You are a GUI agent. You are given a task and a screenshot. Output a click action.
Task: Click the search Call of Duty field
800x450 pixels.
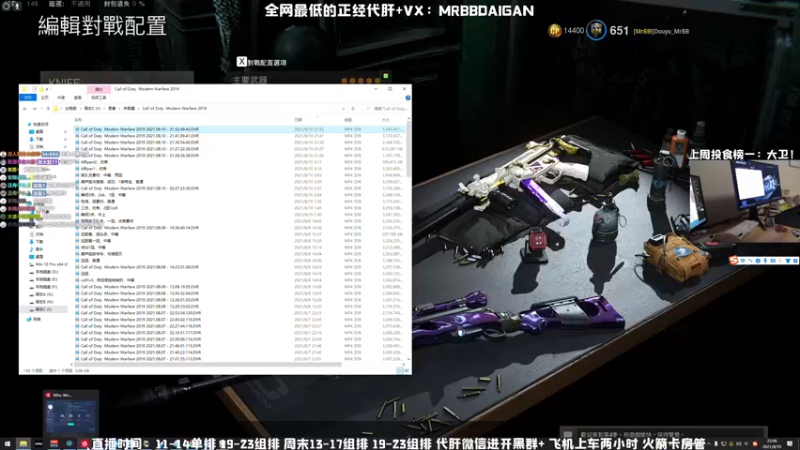coord(387,109)
